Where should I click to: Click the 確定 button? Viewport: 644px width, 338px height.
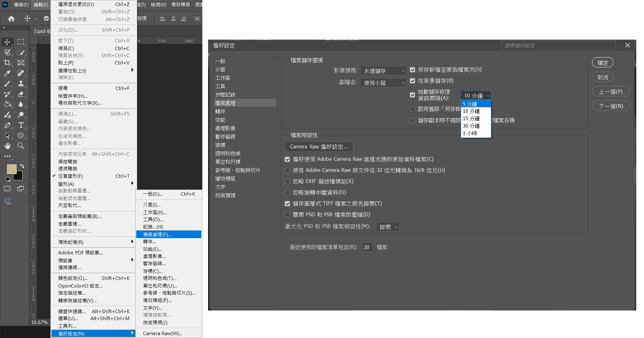coord(603,62)
